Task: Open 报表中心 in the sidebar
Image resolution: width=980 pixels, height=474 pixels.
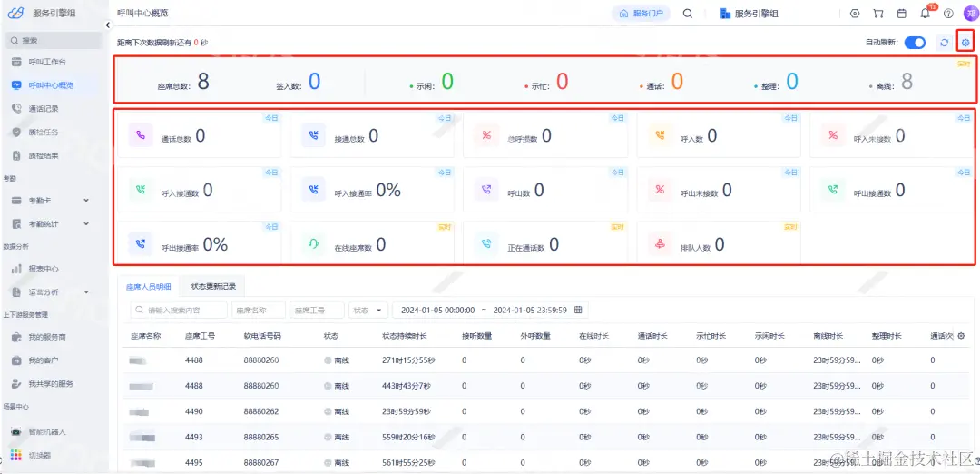Action: click(44, 269)
